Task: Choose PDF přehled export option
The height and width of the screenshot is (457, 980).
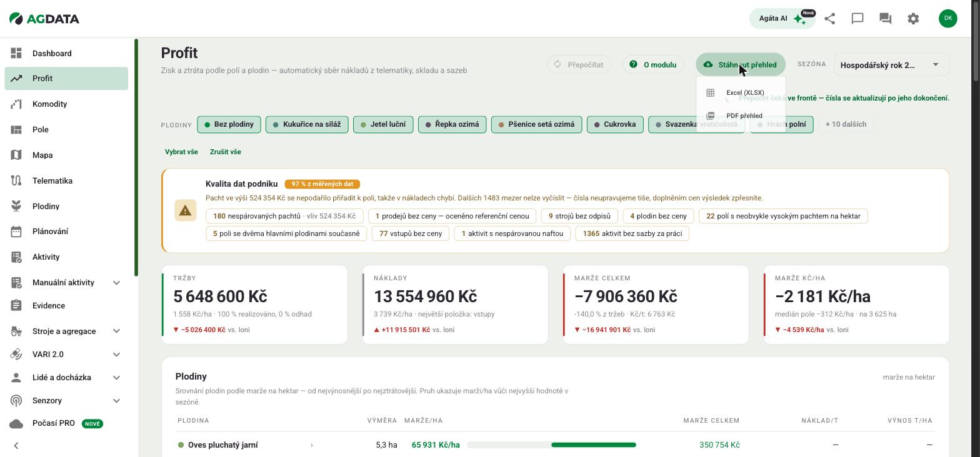Action: tap(741, 116)
